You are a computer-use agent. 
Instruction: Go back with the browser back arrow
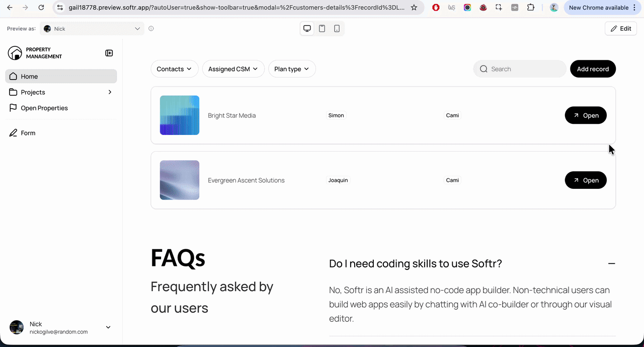pos(10,8)
